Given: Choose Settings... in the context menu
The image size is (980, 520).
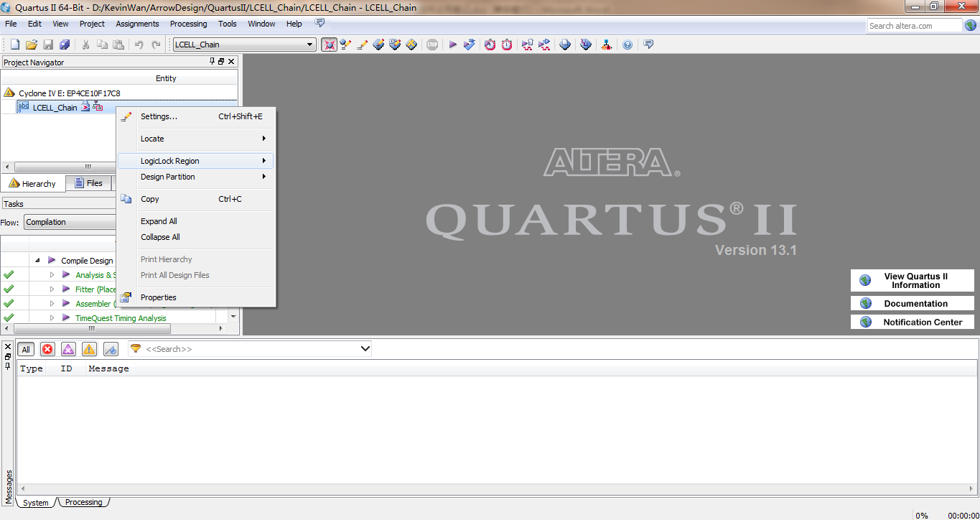Looking at the screenshot, I should [196, 116].
